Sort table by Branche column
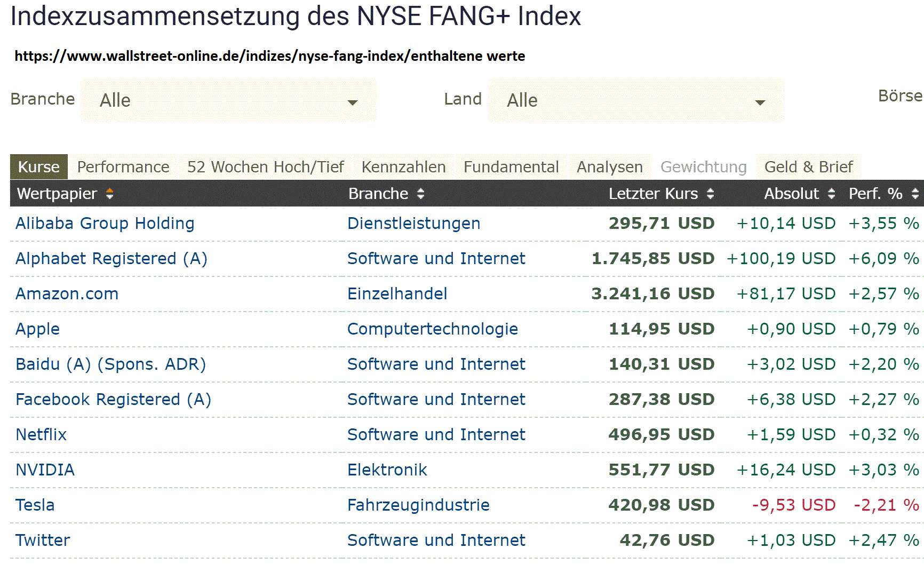The image size is (924, 572). coord(420,194)
